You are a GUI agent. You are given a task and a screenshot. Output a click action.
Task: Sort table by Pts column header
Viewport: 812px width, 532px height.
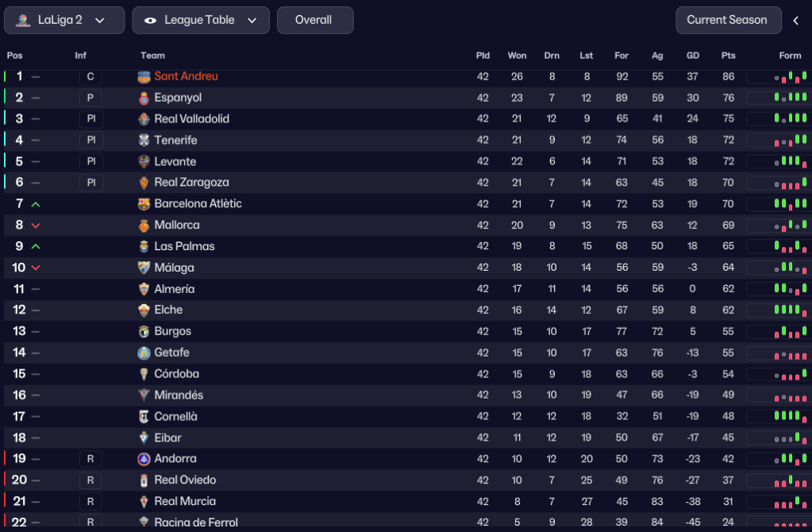pyautogui.click(x=728, y=56)
